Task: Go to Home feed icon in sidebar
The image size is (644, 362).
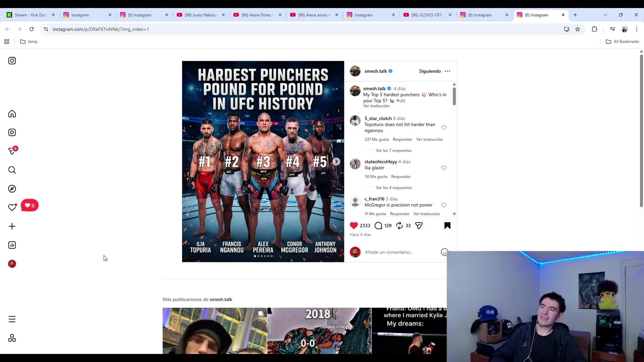Action: tap(12, 114)
